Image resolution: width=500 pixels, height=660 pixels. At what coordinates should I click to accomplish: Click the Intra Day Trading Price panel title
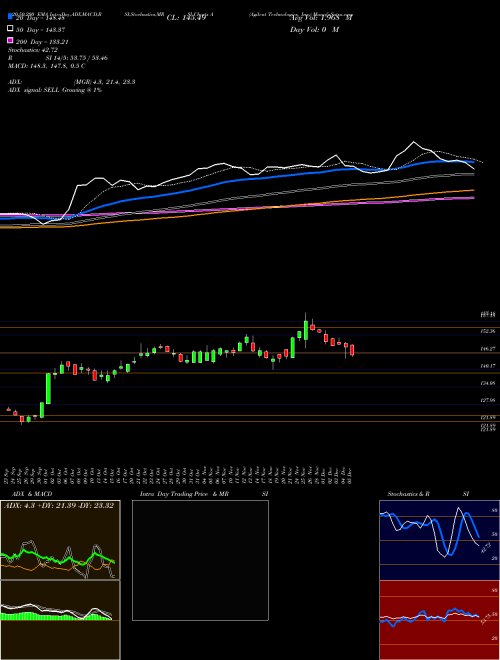point(204,494)
